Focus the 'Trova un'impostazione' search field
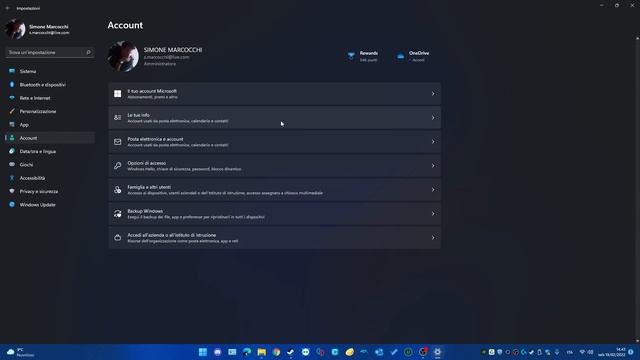Screen dimensions: 640x360 point(50,52)
